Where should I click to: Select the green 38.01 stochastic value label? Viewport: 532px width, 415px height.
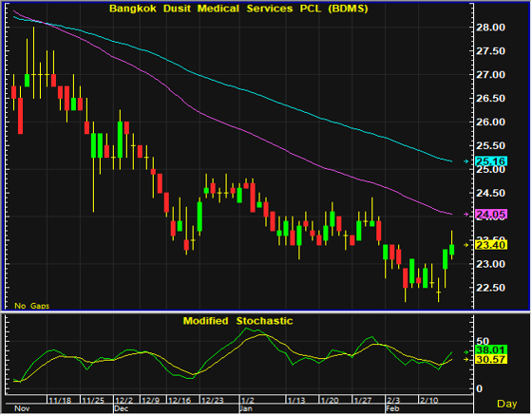point(491,349)
